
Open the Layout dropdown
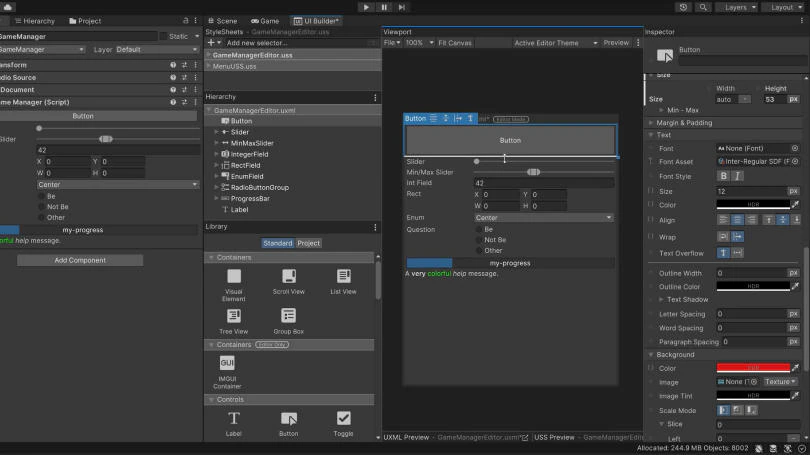(x=786, y=7)
